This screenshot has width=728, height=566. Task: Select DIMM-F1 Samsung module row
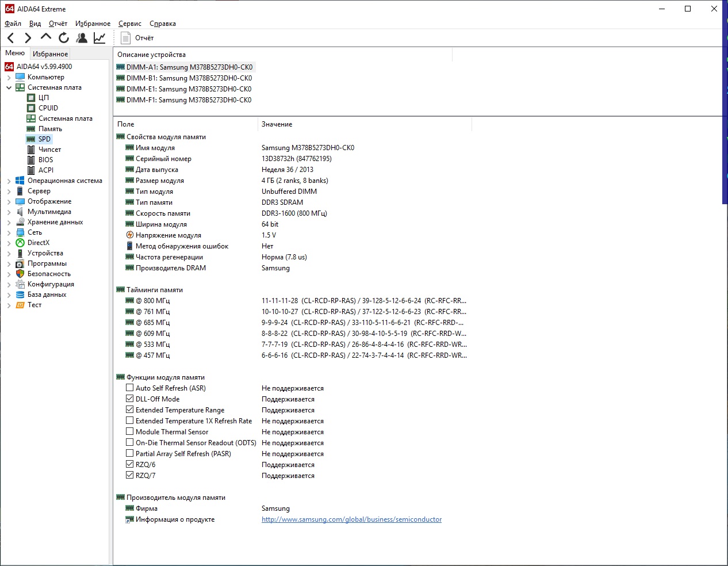tap(184, 100)
